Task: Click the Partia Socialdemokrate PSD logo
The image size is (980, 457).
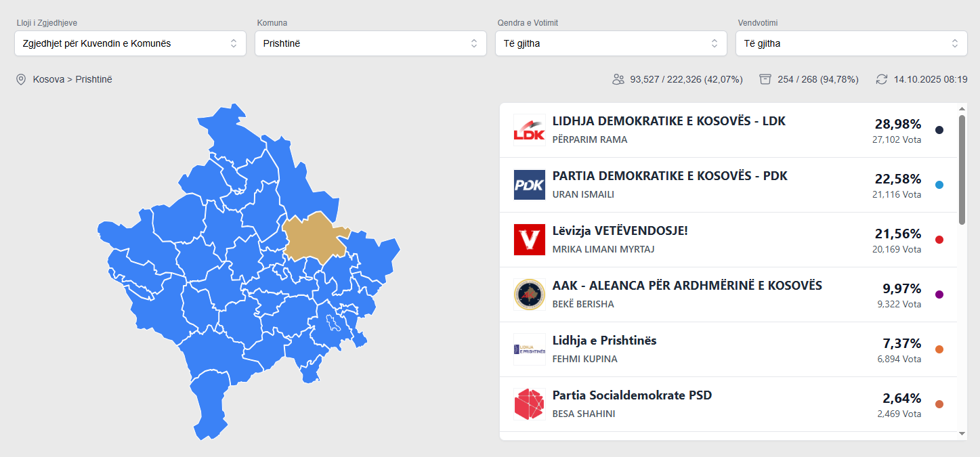Action: pyautogui.click(x=529, y=404)
